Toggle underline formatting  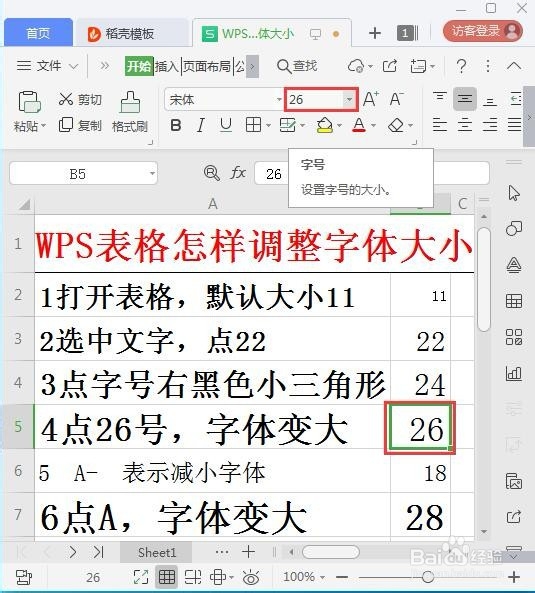click(x=226, y=125)
